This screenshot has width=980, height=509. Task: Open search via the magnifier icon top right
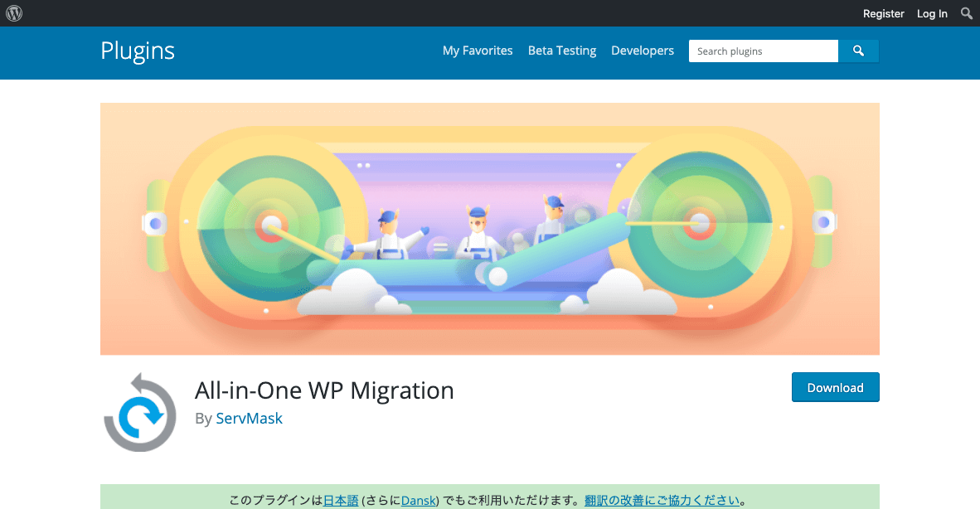966,12
